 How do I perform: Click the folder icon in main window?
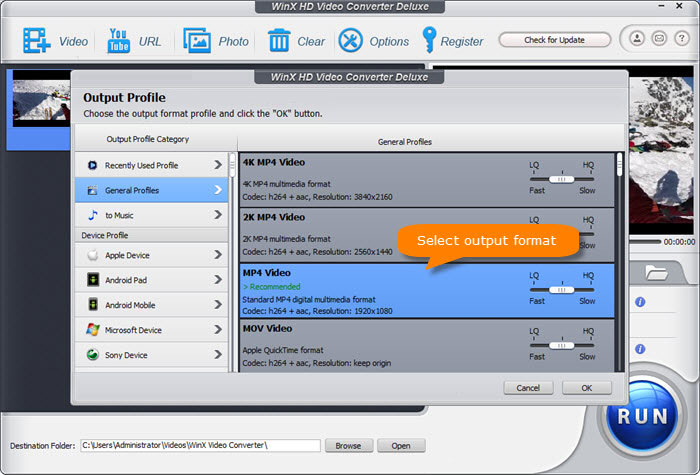pos(656,272)
